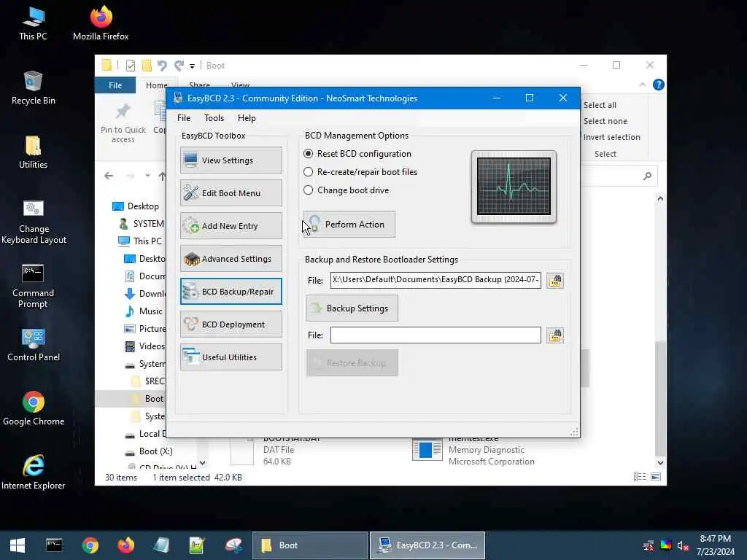Image resolution: width=747 pixels, height=560 pixels.
Task: Open This PC desktop icon
Action: tap(33, 24)
